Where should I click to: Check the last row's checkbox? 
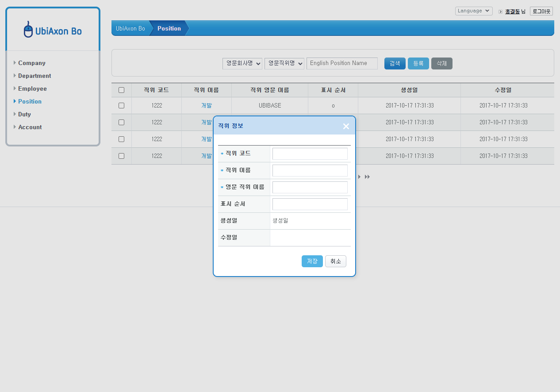121,156
